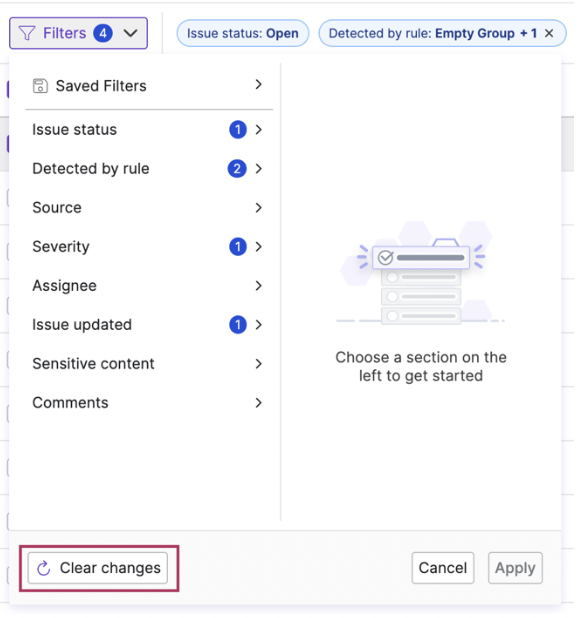Collapse the Filters dropdown chevron
Viewport: 584px width, 618px height.
[130, 34]
